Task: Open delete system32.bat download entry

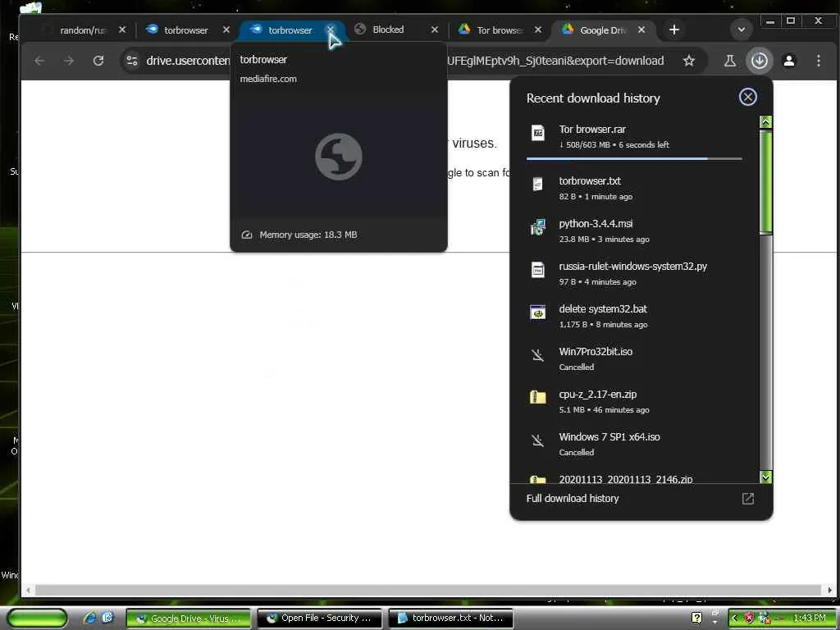Action: coord(634,316)
